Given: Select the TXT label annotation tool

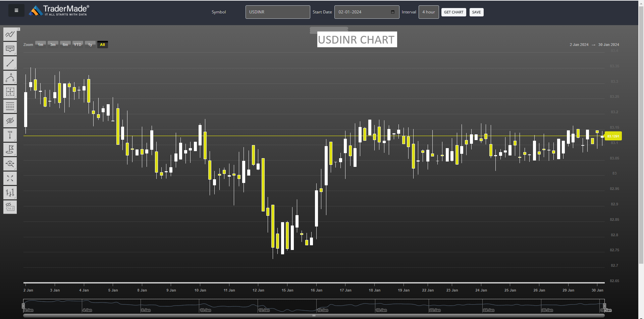Looking at the screenshot, I should [10, 49].
